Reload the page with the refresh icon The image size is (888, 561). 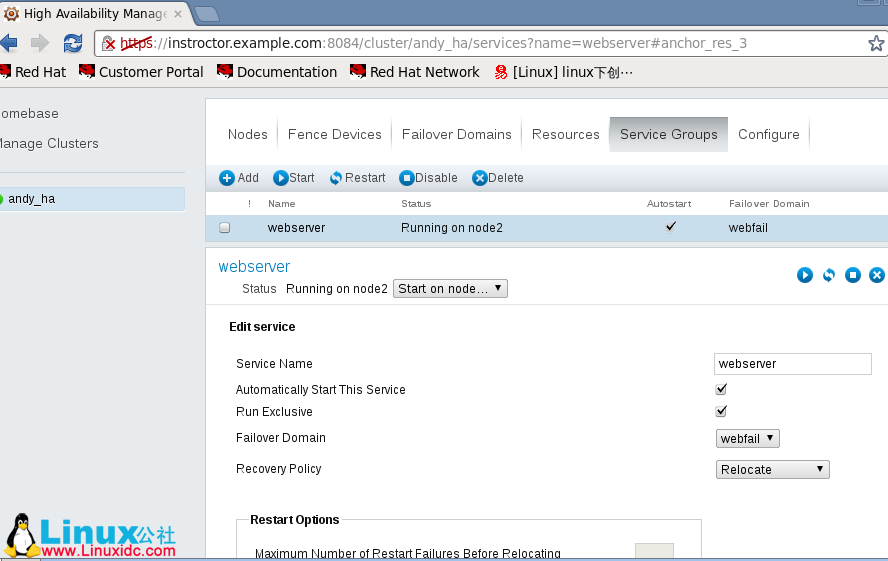(72, 43)
